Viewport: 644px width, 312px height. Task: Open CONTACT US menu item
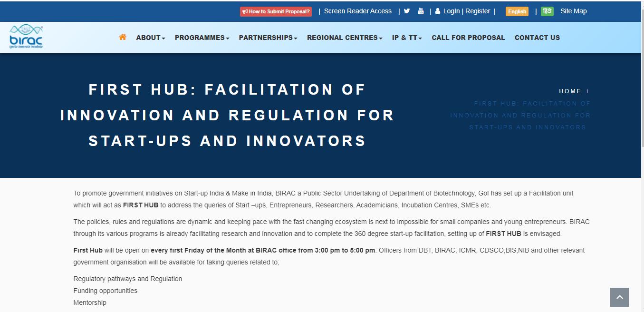click(537, 38)
